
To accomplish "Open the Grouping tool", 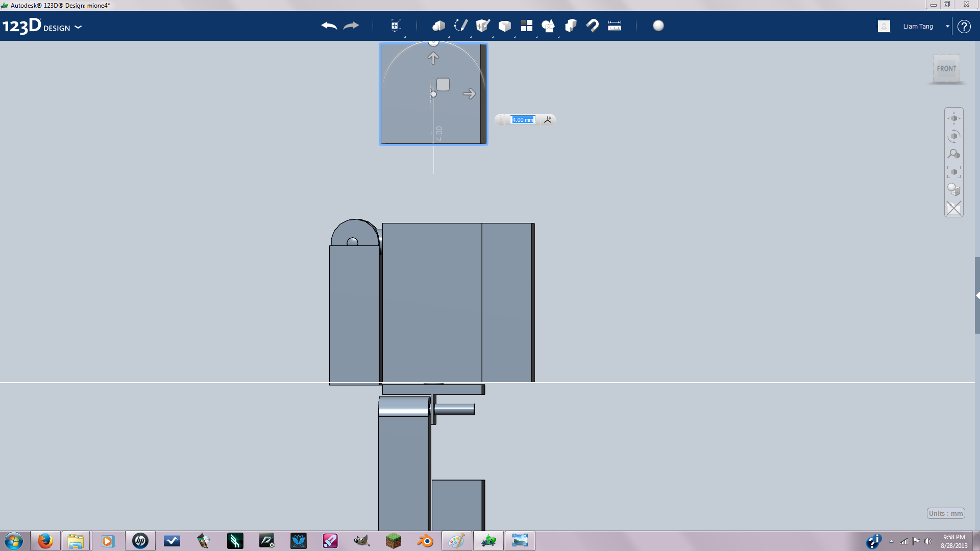I will [548, 26].
